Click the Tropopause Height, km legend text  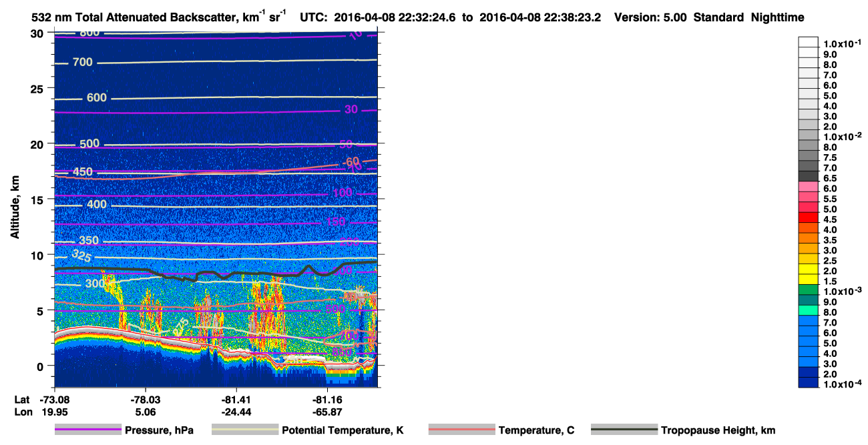(718, 430)
